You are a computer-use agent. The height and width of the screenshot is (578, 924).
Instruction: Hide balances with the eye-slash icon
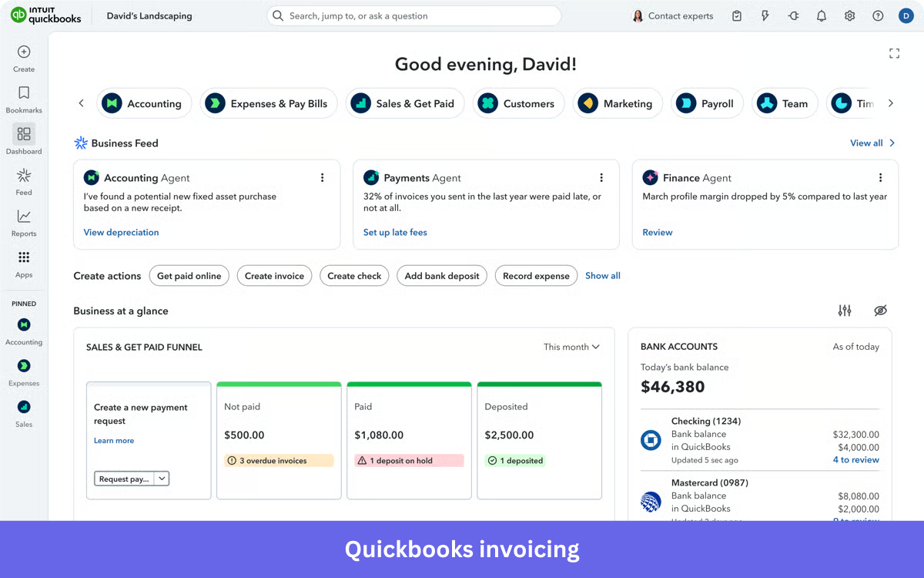[x=881, y=311]
